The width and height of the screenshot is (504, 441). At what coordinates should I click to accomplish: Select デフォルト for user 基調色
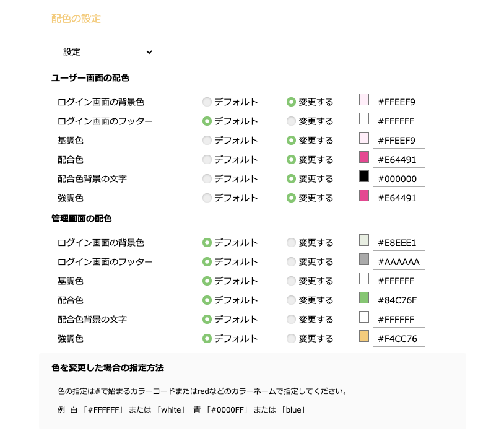click(x=207, y=141)
